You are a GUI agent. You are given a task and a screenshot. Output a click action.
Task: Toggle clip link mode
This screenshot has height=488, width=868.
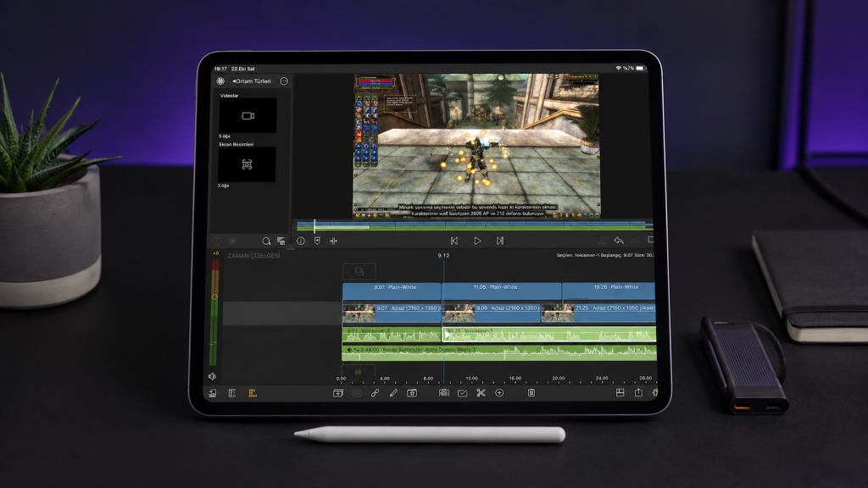pyautogui.click(x=375, y=393)
